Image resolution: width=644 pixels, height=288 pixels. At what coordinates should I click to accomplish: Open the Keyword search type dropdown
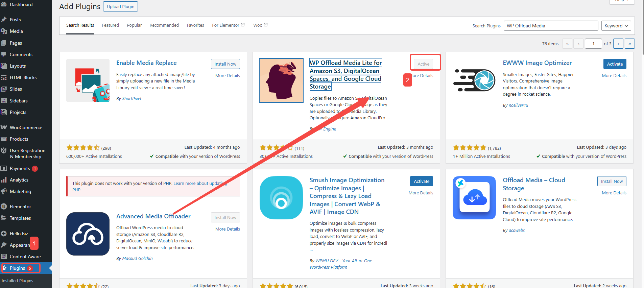point(616,26)
